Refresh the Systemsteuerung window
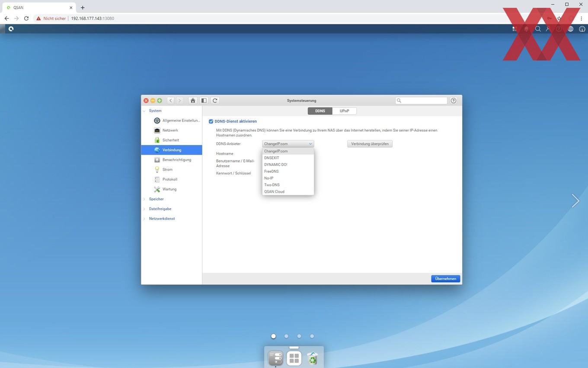This screenshot has height=368, width=588. (215, 100)
